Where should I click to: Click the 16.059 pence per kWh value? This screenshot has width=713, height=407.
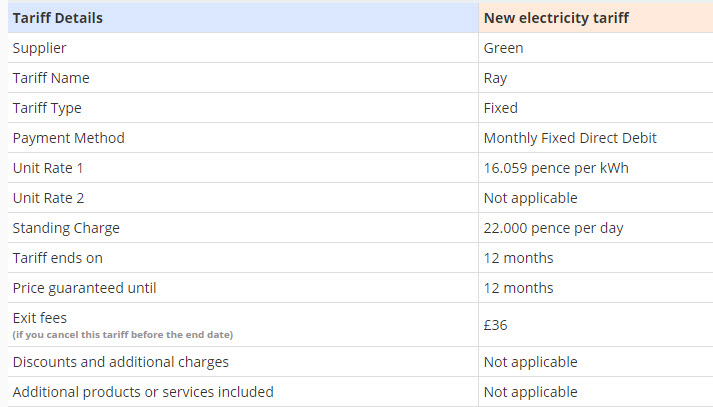pyautogui.click(x=556, y=168)
